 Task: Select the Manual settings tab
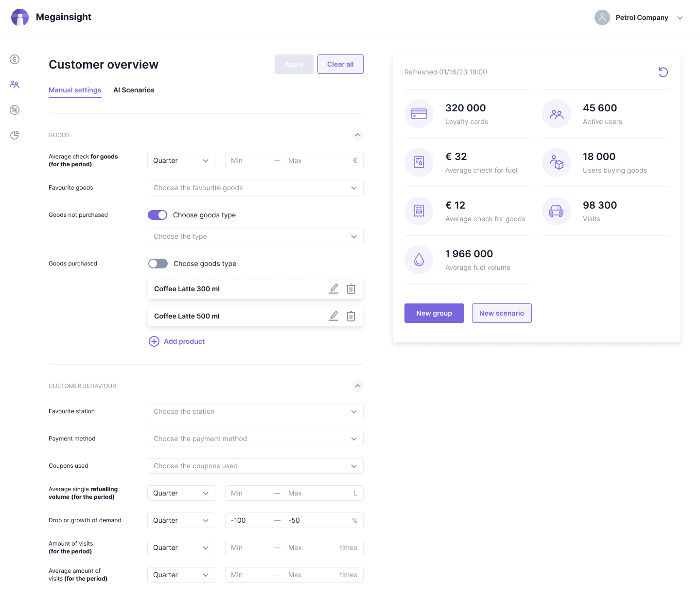point(75,90)
